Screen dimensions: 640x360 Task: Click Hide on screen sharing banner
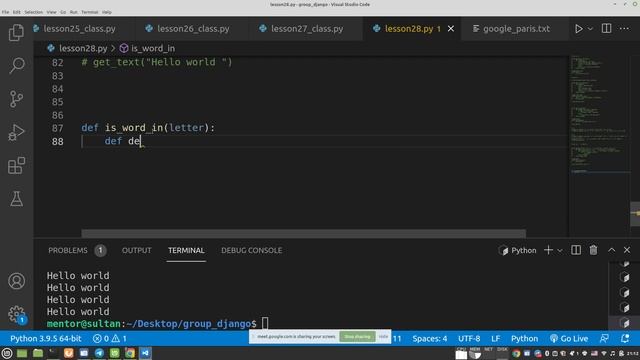[383, 336]
